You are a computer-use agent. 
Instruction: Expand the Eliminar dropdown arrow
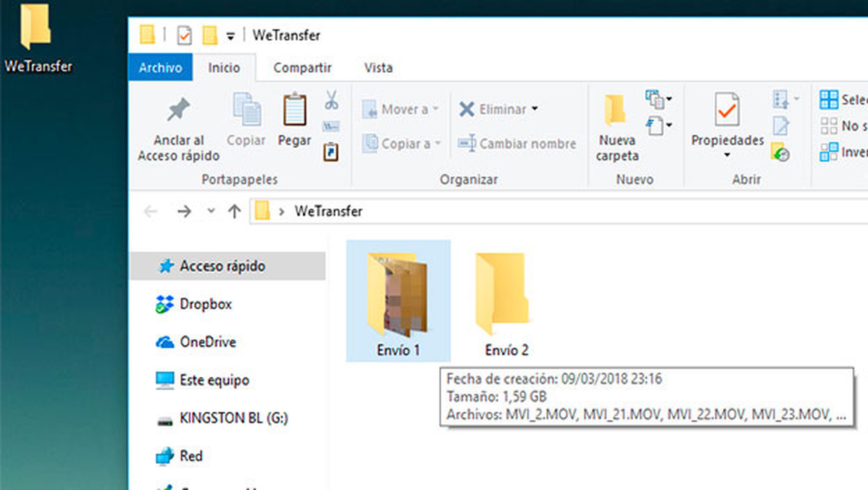pos(535,109)
